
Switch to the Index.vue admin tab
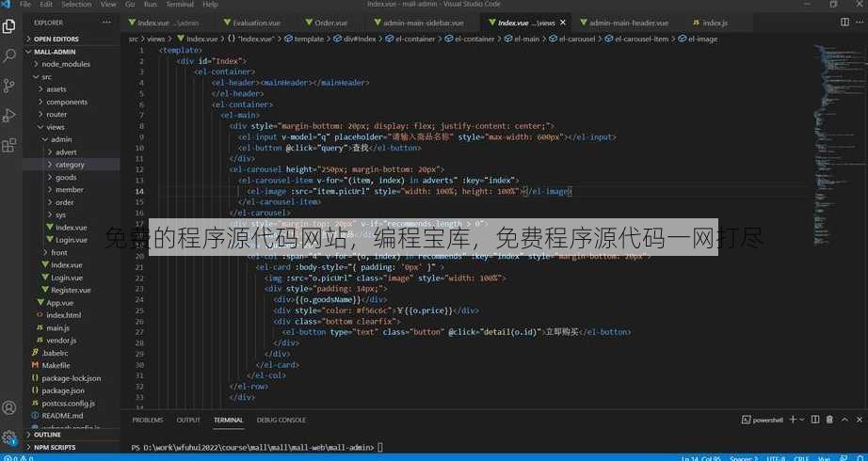169,23
